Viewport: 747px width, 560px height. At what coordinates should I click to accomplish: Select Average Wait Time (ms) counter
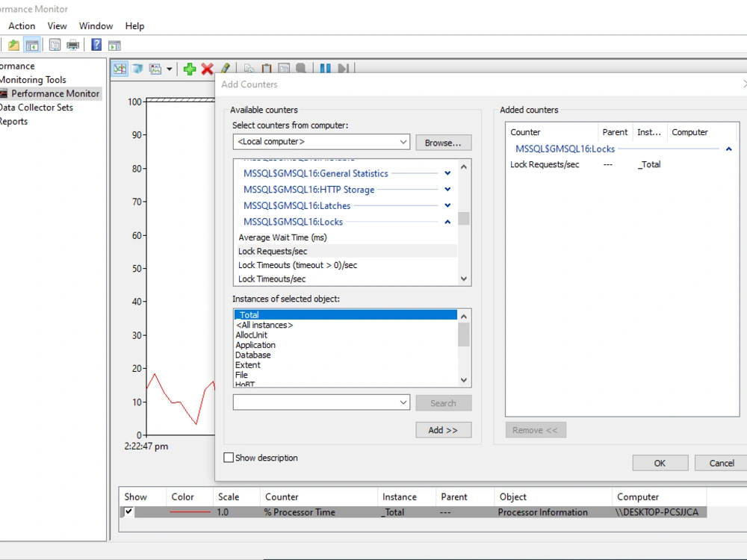(282, 237)
